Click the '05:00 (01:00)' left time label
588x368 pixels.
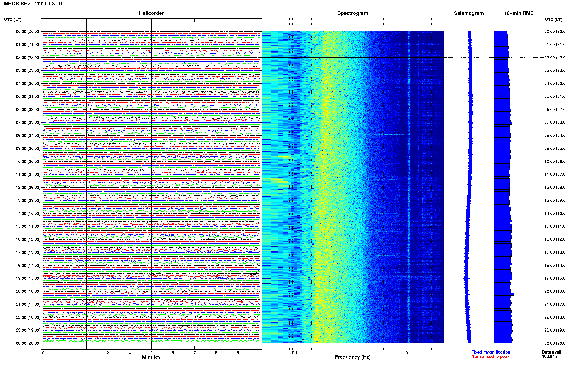tap(28, 96)
